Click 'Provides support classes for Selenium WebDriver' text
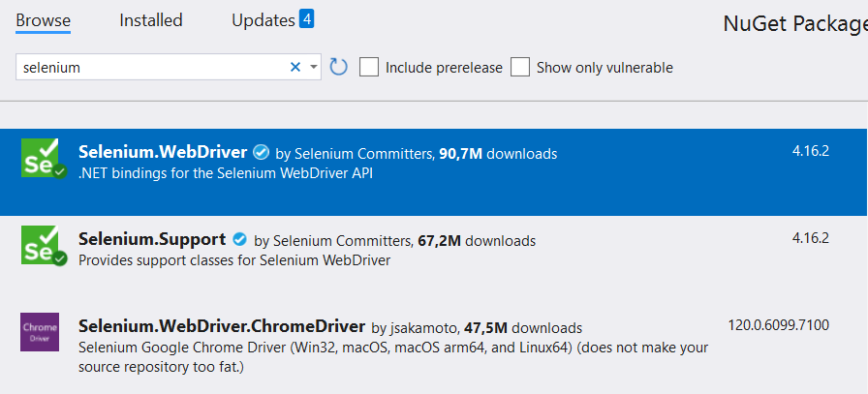The height and width of the screenshot is (394, 868). [x=234, y=259]
